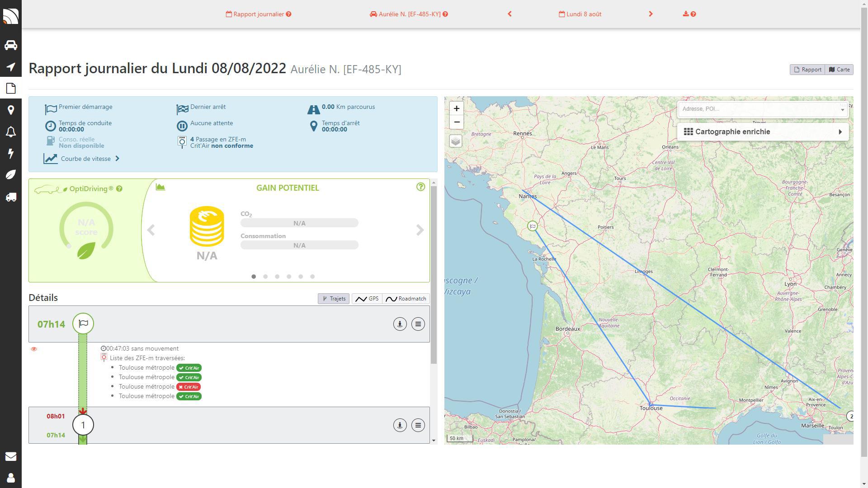Select the third carousel dot in Gain Potentiel

tap(277, 277)
